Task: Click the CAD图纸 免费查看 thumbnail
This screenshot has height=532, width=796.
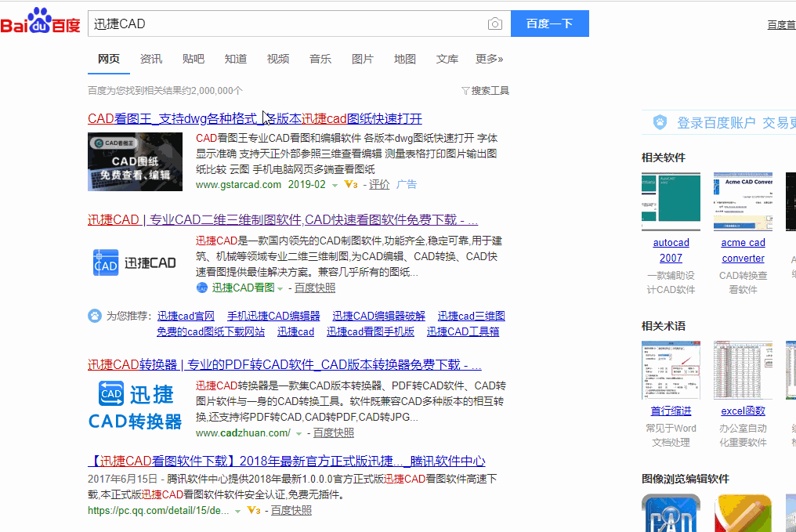Action: coord(135,161)
